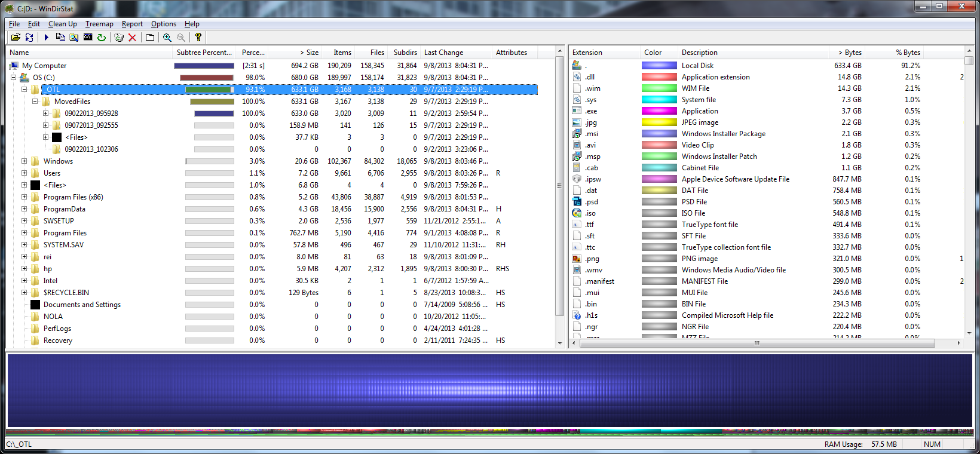Select the Cabinet File description
This screenshot has width=980, height=454.
click(x=700, y=168)
